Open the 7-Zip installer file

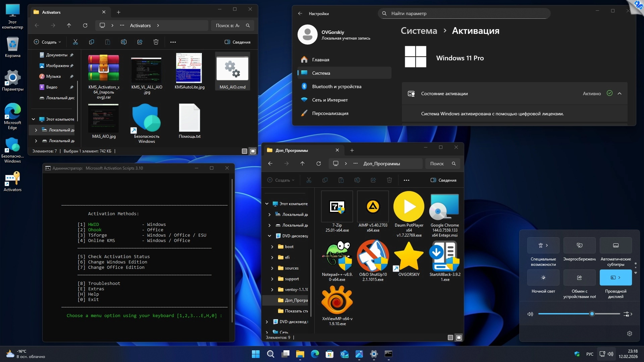(x=337, y=207)
